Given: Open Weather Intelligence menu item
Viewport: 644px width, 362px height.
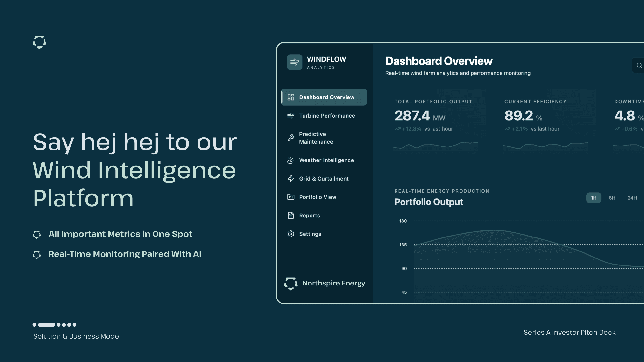Looking at the screenshot, I should point(326,160).
